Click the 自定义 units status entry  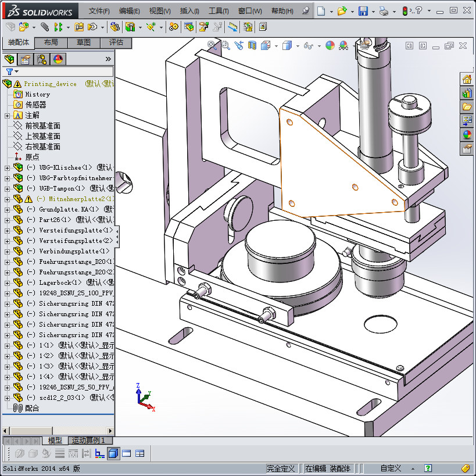(391, 468)
